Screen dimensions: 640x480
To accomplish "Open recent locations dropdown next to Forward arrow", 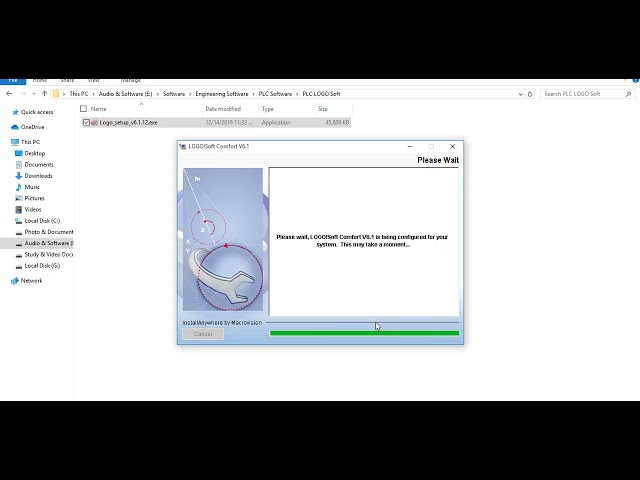I will (34, 94).
